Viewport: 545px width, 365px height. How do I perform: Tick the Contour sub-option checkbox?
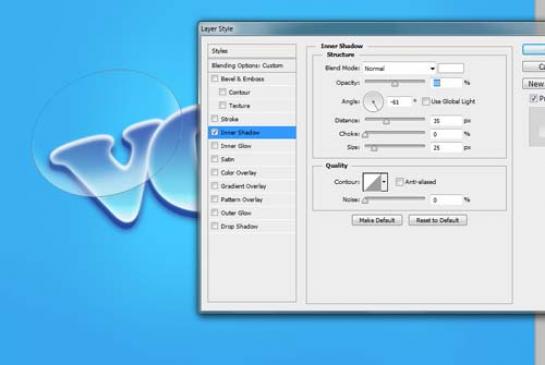tap(222, 92)
